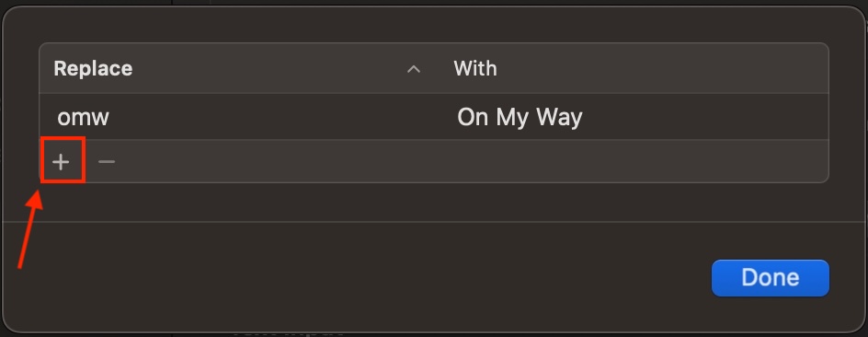Image resolution: width=868 pixels, height=337 pixels.
Task: Click the word Replace in the header
Action: pyautogui.click(x=93, y=69)
